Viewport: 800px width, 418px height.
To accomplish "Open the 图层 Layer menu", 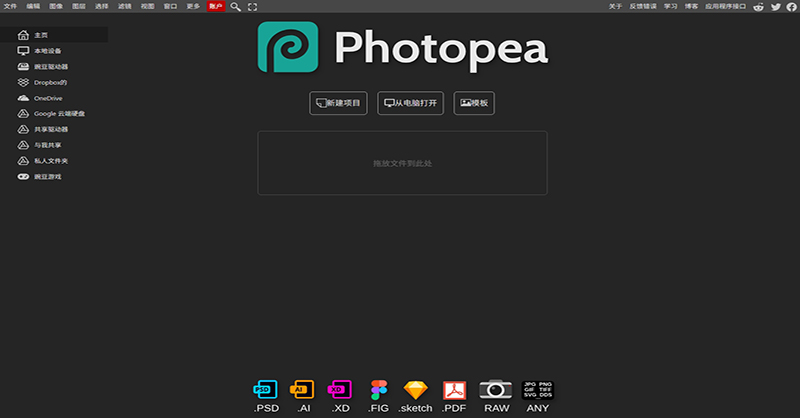I will click(79, 7).
